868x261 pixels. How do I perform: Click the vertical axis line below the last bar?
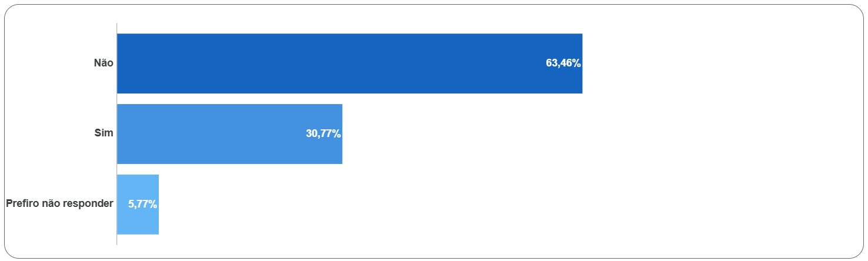[117, 240]
